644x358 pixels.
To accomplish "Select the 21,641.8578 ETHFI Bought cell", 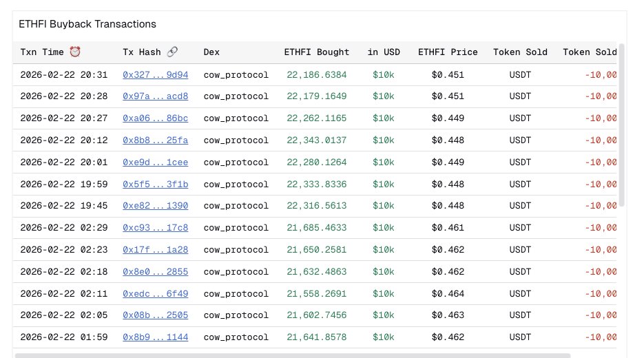I will coord(317,337).
